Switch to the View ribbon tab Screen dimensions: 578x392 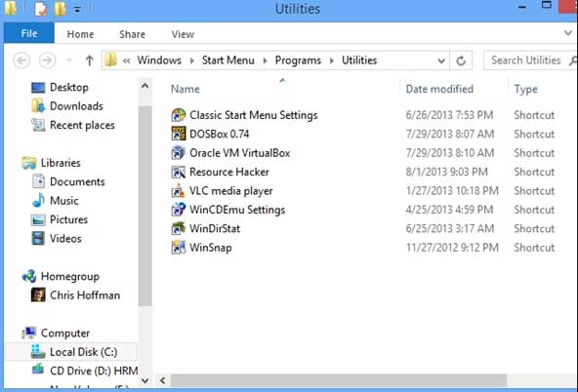(183, 34)
